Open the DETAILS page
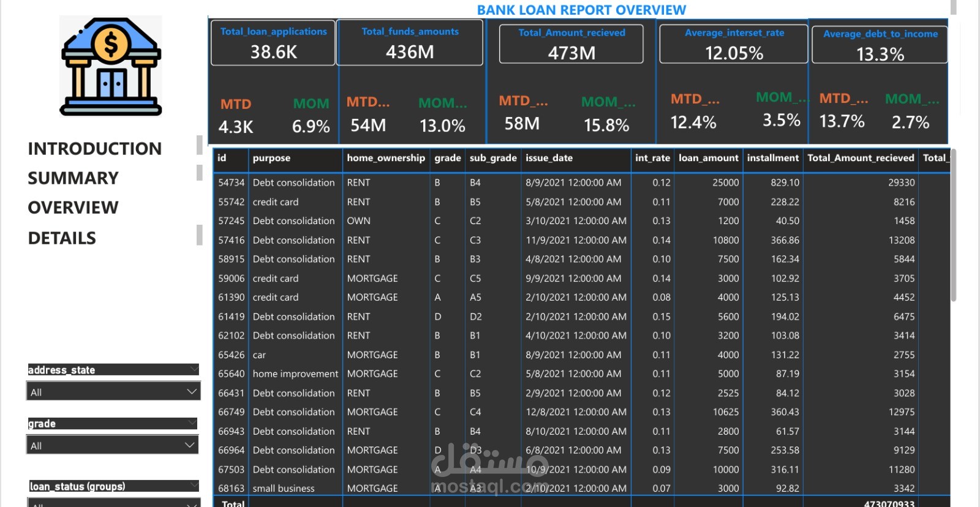Screen dimensions: 980x507 [62, 238]
